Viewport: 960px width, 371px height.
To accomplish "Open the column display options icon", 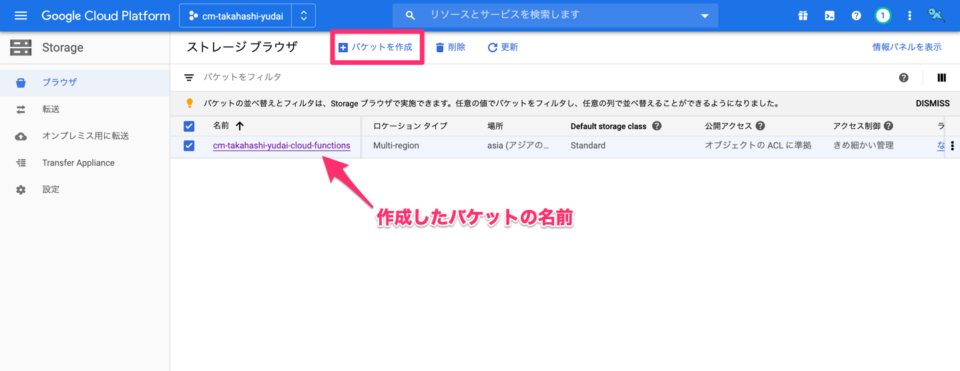I will (942, 78).
